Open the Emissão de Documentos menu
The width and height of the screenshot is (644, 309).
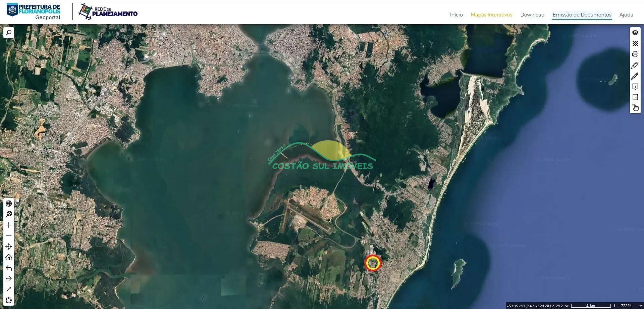pos(582,15)
